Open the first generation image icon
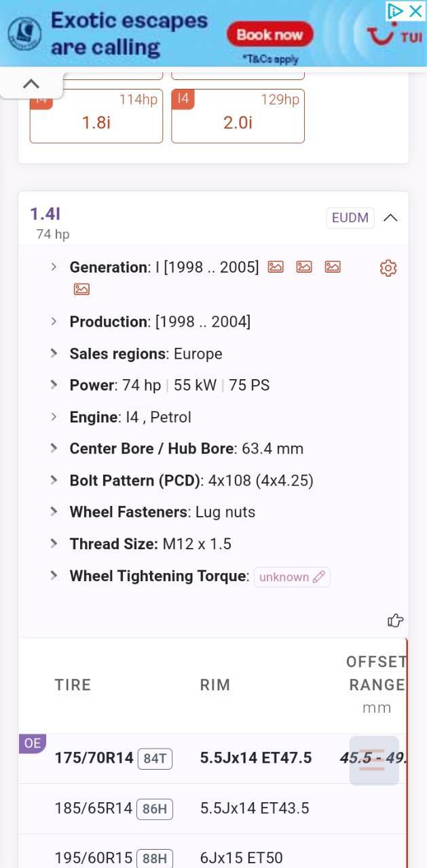This screenshot has width=427, height=868. 276,267
